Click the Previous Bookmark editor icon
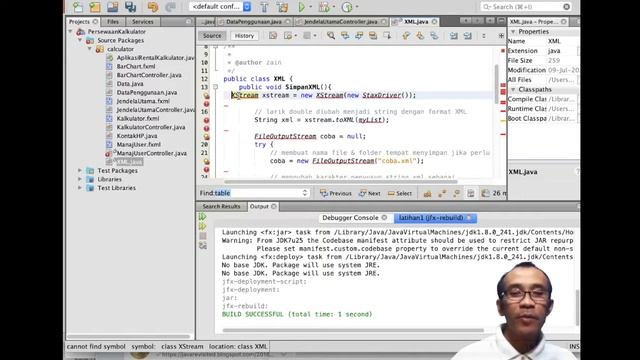This screenshot has width=640, height=360. (x=406, y=36)
